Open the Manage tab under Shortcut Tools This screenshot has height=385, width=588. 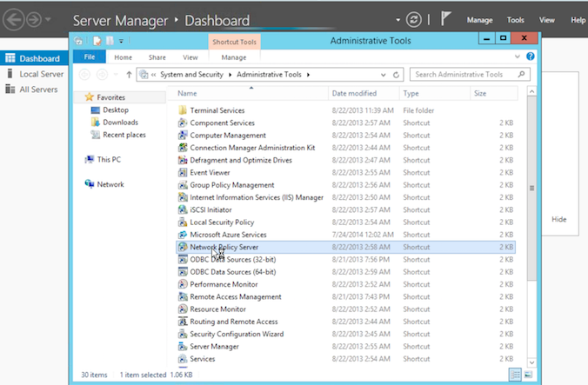click(234, 57)
